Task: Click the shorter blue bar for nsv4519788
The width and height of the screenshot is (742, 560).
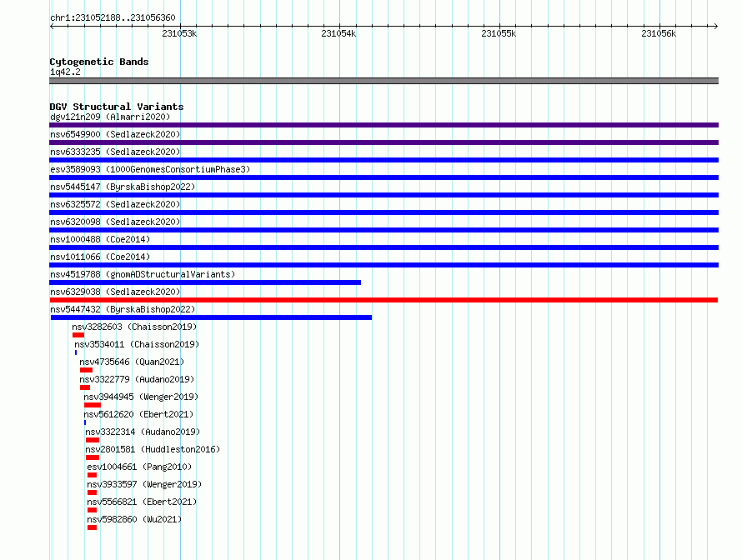Action: [x=205, y=282]
